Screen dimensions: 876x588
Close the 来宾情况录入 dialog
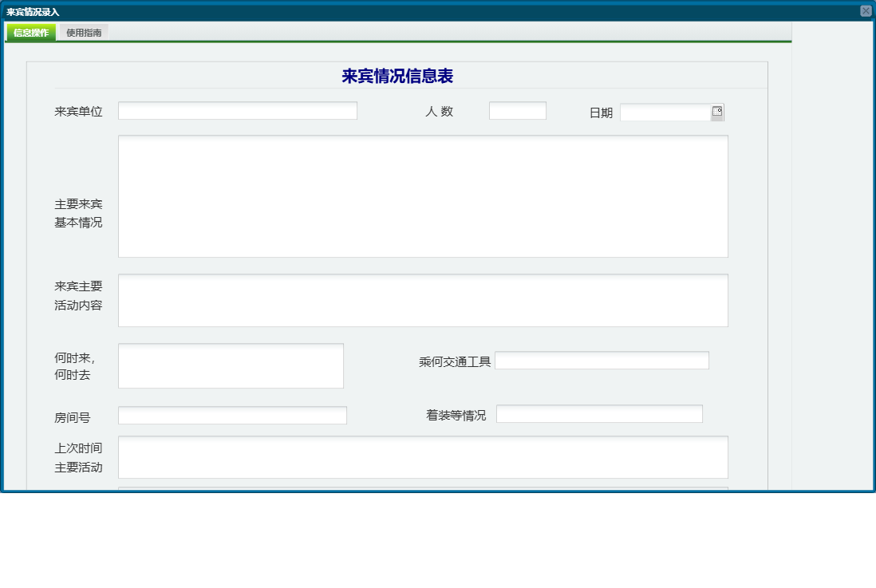866,9
